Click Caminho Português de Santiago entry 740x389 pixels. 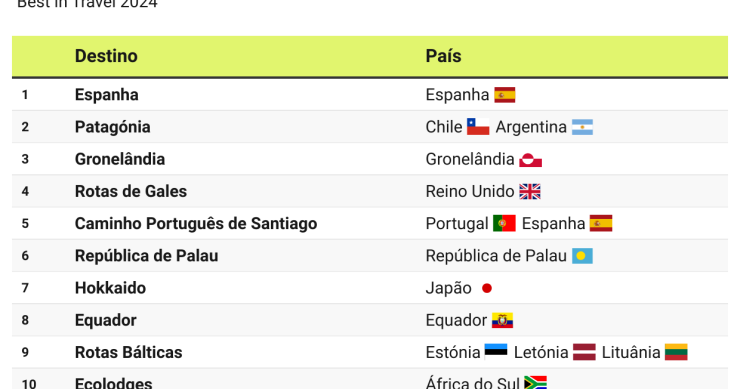(x=196, y=223)
